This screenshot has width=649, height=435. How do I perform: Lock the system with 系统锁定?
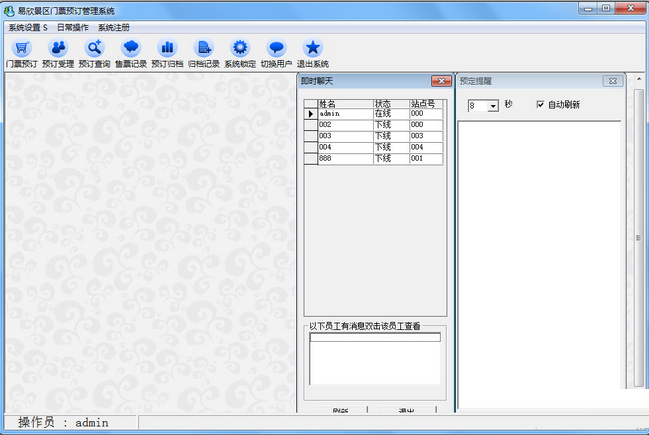pyautogui.click(x=240, y=53)
